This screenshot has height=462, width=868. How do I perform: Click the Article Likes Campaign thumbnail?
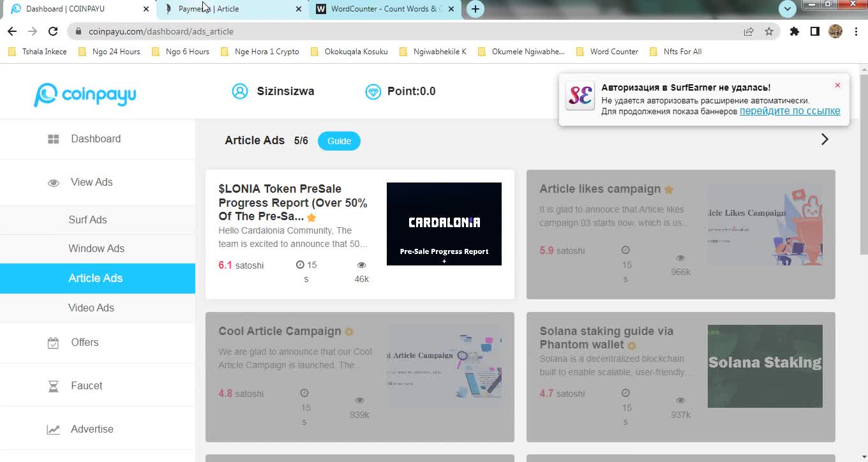[765, 224]
